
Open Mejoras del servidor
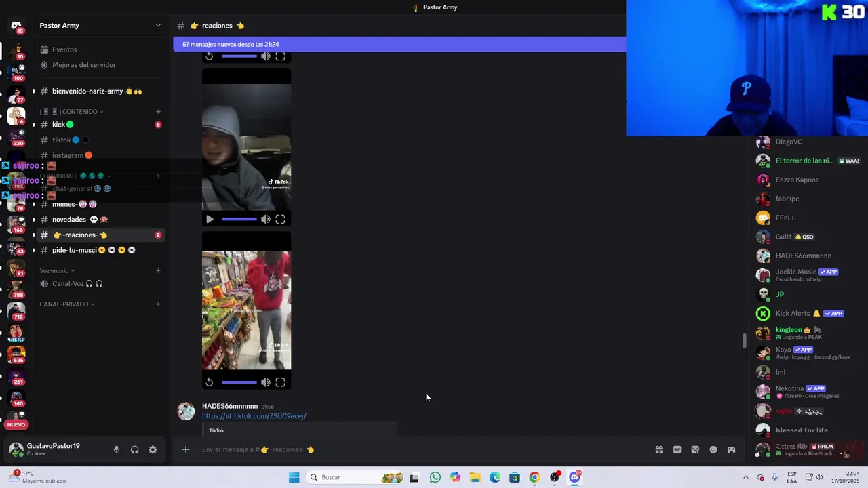coord(100,65)
